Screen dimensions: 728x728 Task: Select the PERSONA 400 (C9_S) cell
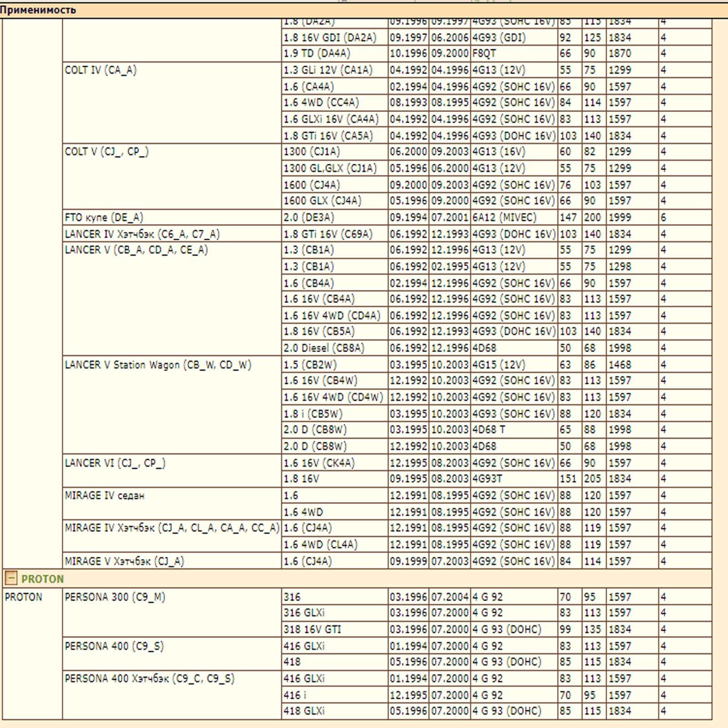[172, 654]
